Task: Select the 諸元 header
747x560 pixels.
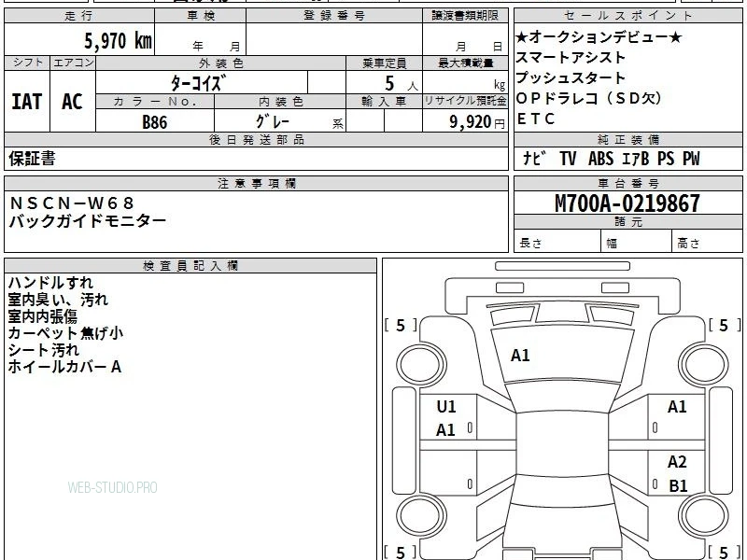Action: click(x=627, y=222)
